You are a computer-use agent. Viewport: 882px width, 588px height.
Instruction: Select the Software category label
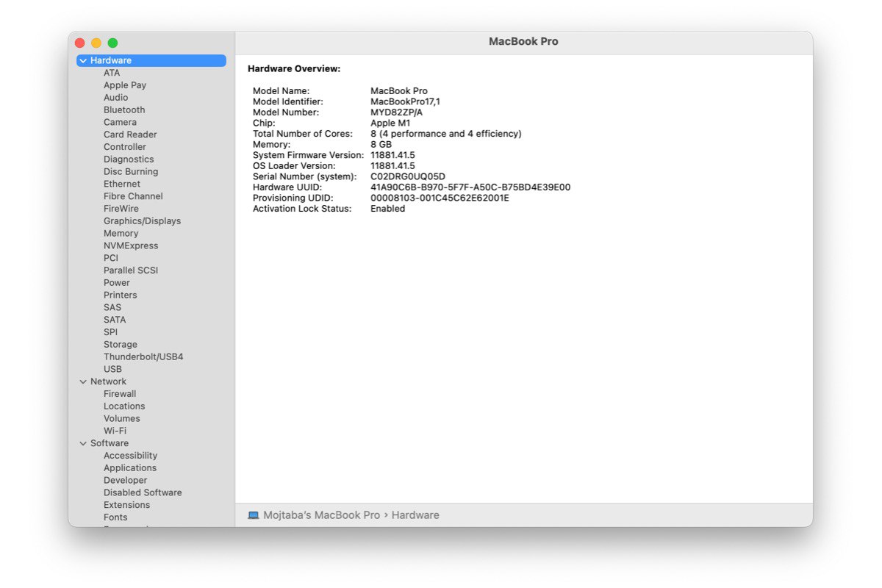[110, 444]
